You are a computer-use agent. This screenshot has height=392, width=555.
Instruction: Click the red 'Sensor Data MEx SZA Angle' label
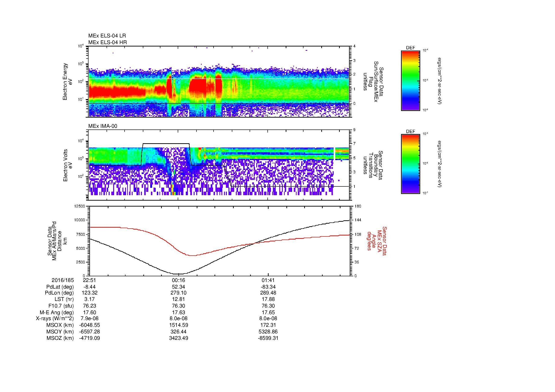click(377, 241)
